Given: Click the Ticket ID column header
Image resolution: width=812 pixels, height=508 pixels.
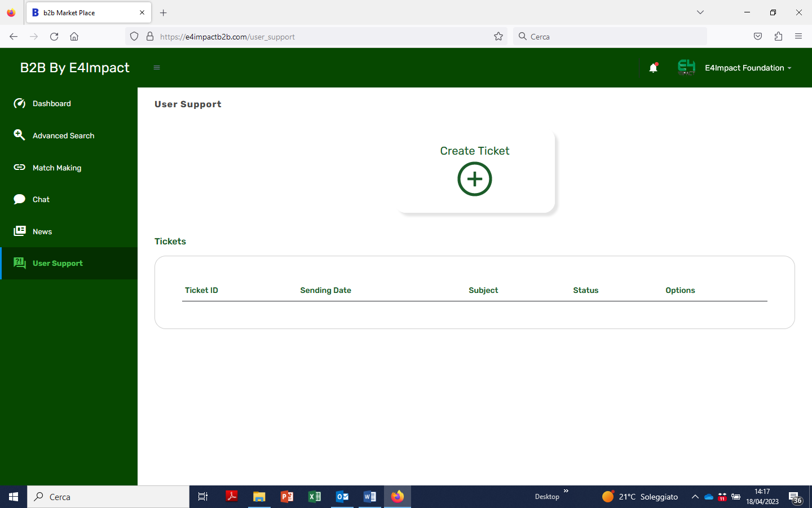Looking at the screenshot, I should click(201, 290).
